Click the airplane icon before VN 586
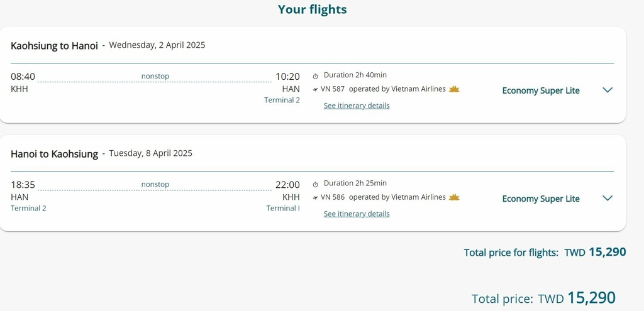This screenshot has height=311, width=644. tap(316, 198)
